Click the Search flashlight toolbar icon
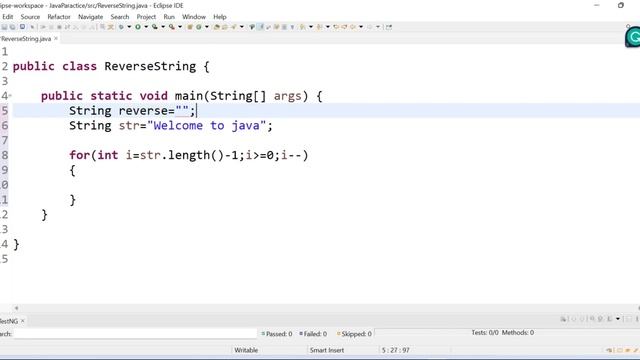 (x=233, y=27)
